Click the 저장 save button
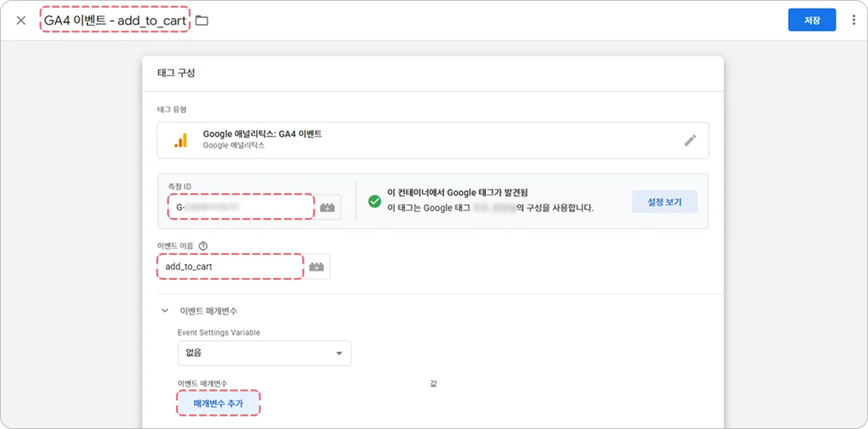Screen dimensions: 868x429 812,20
